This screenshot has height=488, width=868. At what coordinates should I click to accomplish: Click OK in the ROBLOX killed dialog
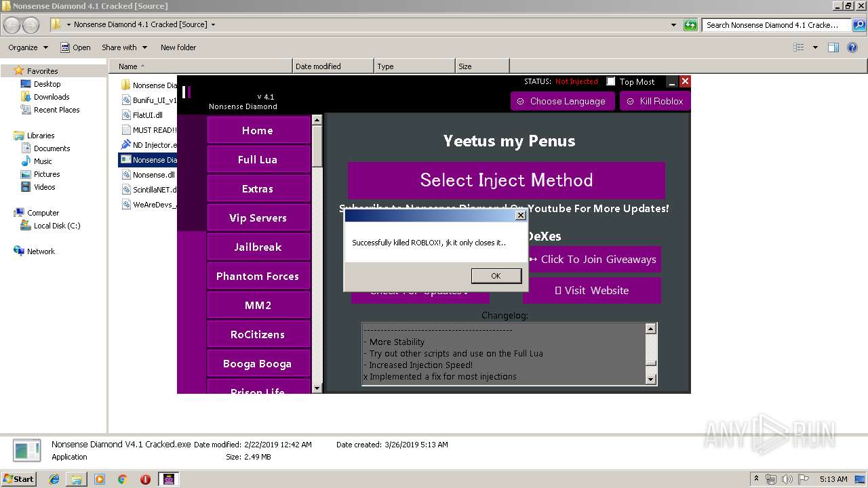tap(496, 276)
